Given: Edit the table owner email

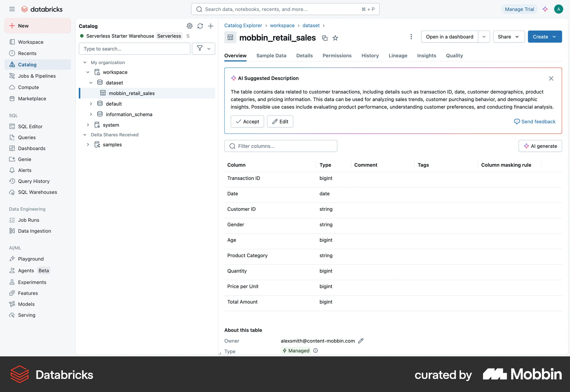Looking at the screenshot, I should (x=361, y=341).
